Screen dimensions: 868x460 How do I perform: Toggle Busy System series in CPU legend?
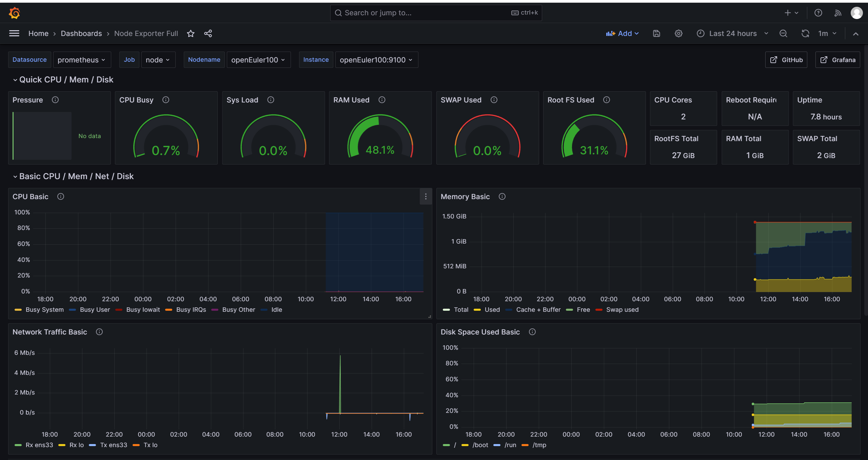coord(44,310)
